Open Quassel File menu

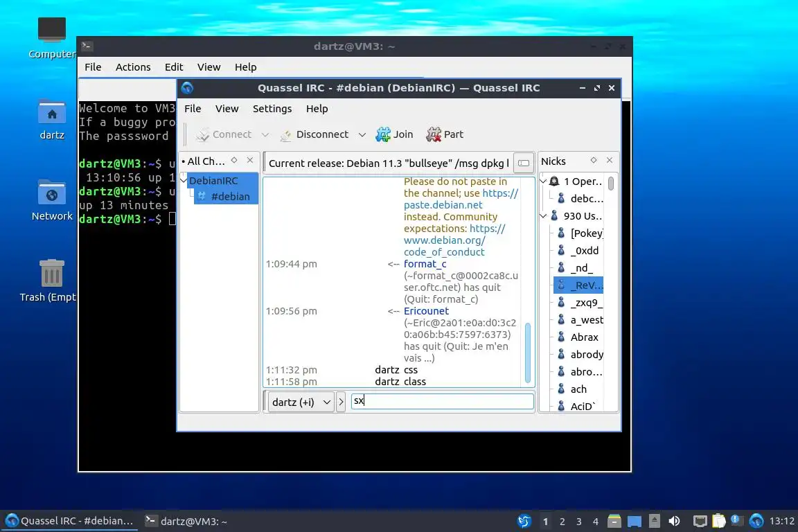click(x=193, y=109)
